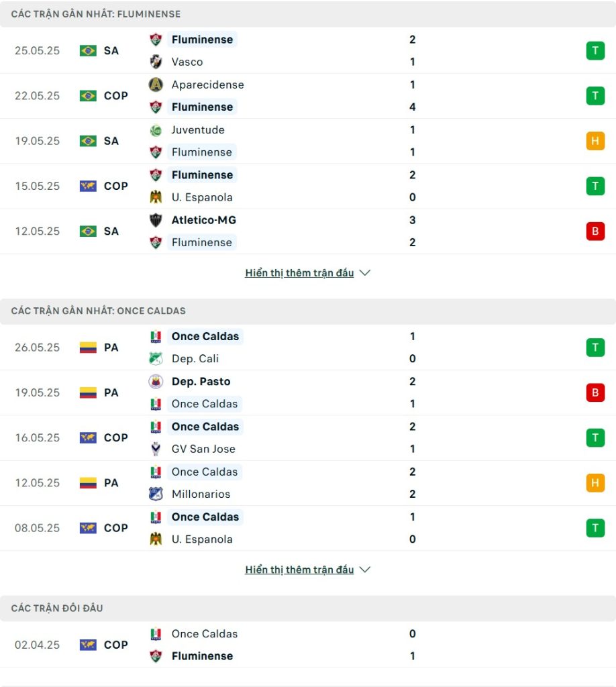Select the Dep. Pasto club crest
Viewport: 616px width, 687px height.
coord(156,382)
